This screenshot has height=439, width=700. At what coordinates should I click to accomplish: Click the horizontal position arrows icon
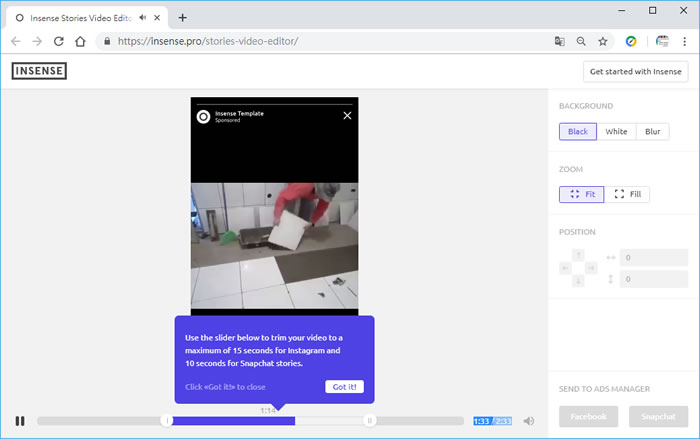(x=611, y=258)
